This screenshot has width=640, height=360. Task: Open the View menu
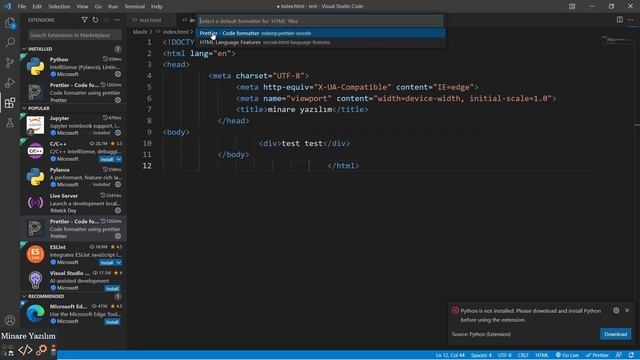click(x=82, y=7)
